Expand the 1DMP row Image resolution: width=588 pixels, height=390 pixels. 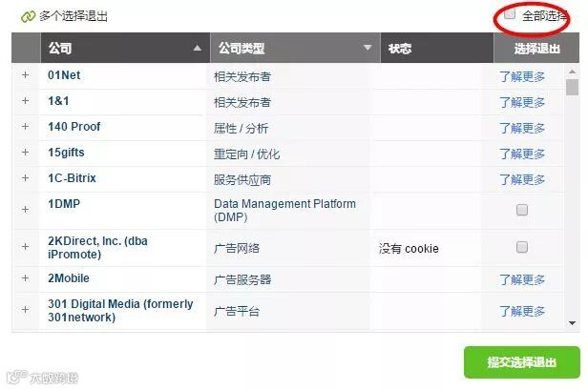[25, 210]
